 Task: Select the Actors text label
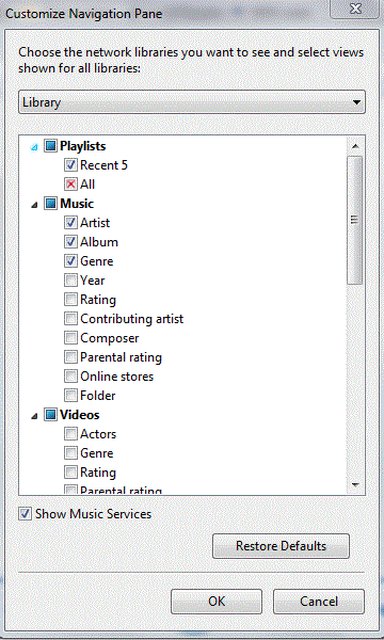click(98, 434)
